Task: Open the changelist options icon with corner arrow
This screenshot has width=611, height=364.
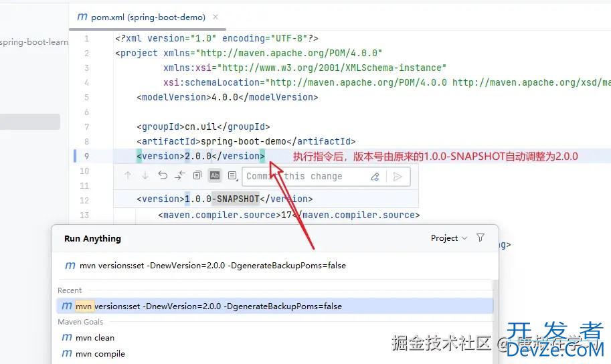Action: (233, 176)
